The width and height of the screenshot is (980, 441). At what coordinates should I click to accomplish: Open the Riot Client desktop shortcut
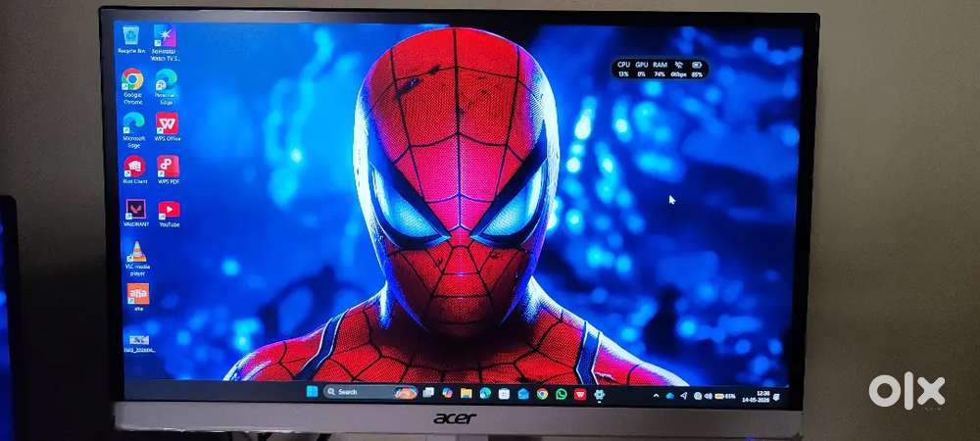click(135, 170)
